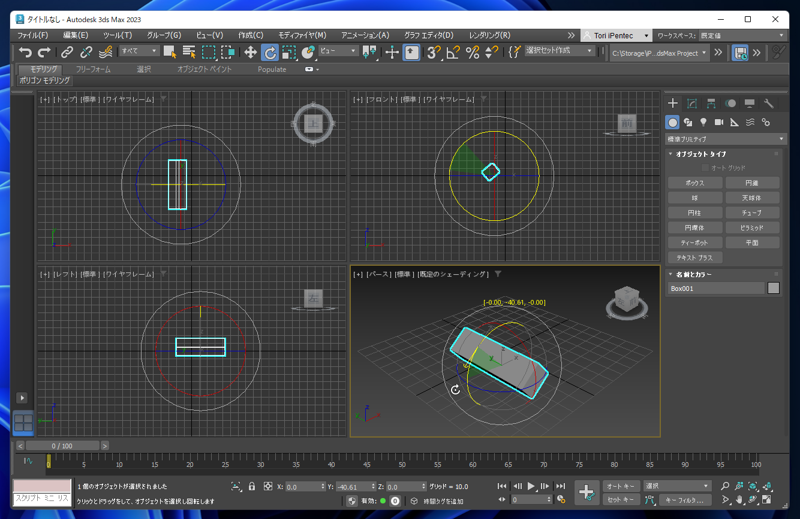Open the Box001 object color swatch

tap(773, 288)
